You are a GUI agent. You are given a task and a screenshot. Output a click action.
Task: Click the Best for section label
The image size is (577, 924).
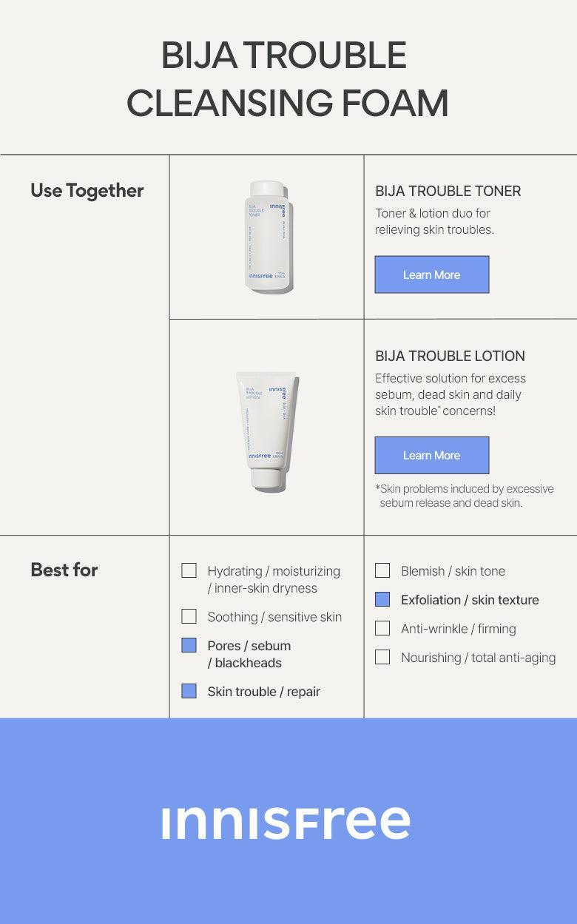(64, 570)
